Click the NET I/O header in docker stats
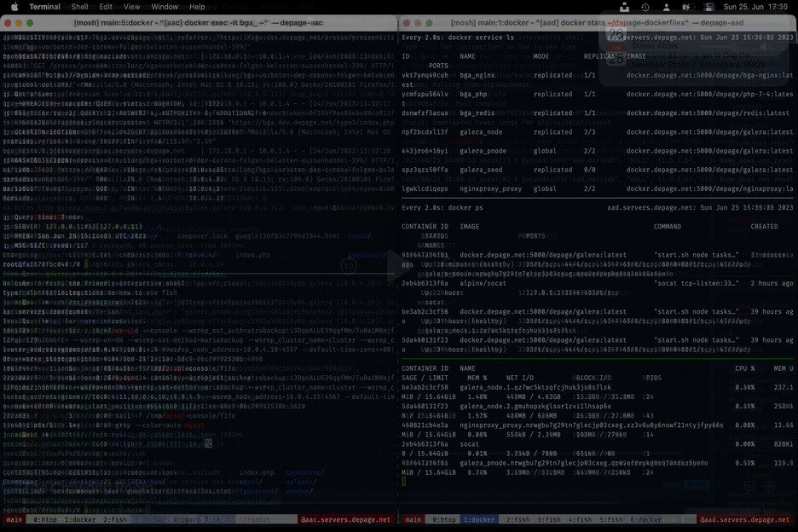 click(519, 379)
